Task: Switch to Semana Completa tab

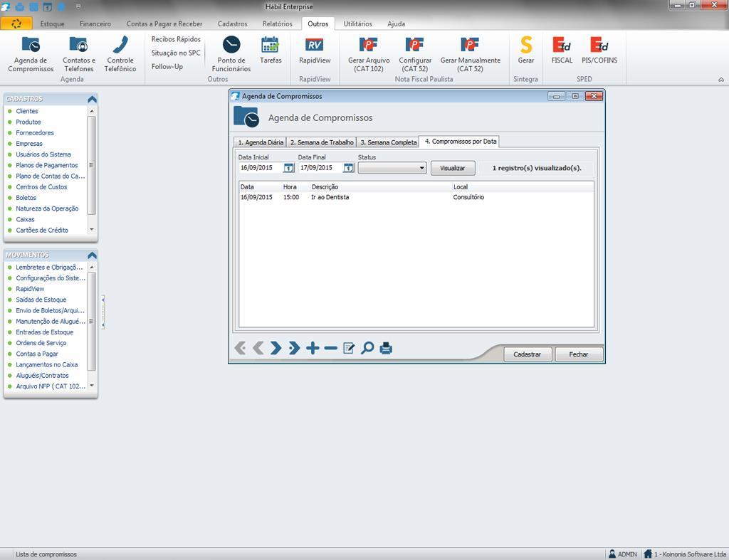Action: click(x=388, y=142)
